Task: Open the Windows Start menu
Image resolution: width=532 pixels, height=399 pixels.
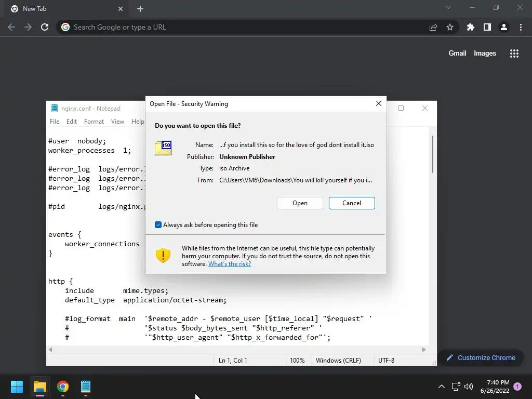Action: [17, 387]
